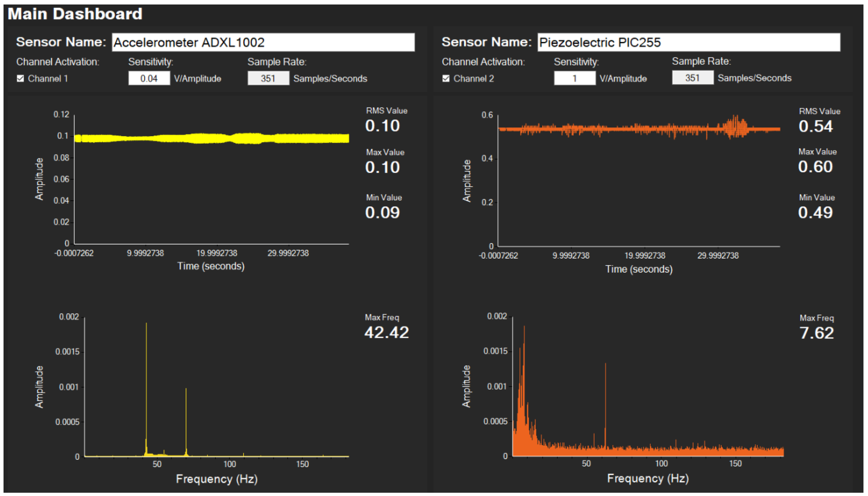Click the Channel 1 Min Value 0.09 readout
Image resolution: width=868 pixels, height=496 pixels.
click(382, 213)
